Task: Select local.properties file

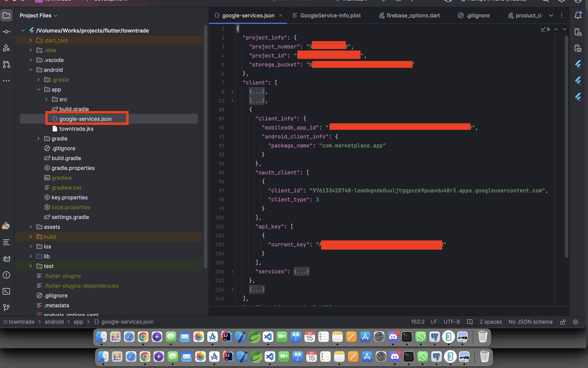Action: point(71,207)
